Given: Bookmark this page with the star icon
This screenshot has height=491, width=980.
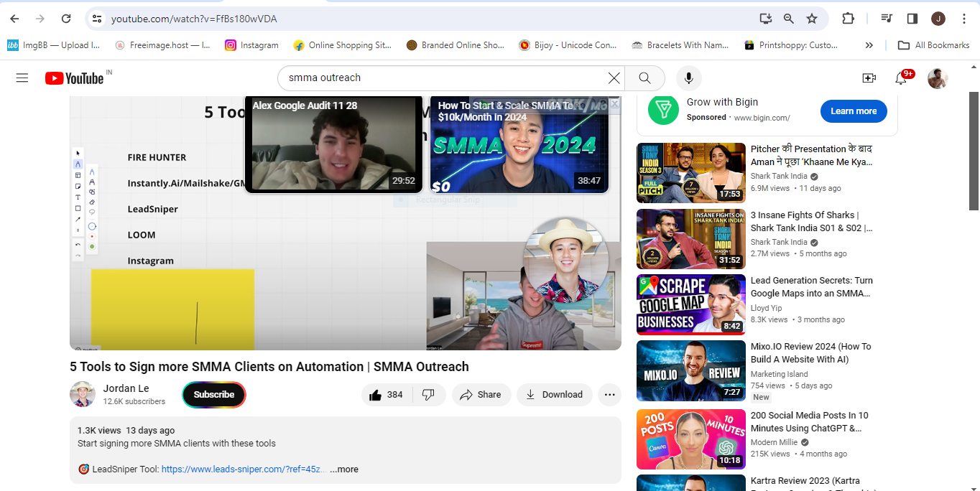Looking at the screenshot, I should pyautogui.click(x=812, y=19).
